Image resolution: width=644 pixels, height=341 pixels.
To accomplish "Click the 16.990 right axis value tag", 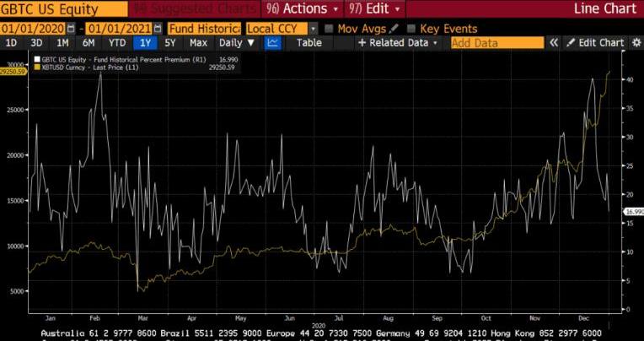I will (633, 212).
